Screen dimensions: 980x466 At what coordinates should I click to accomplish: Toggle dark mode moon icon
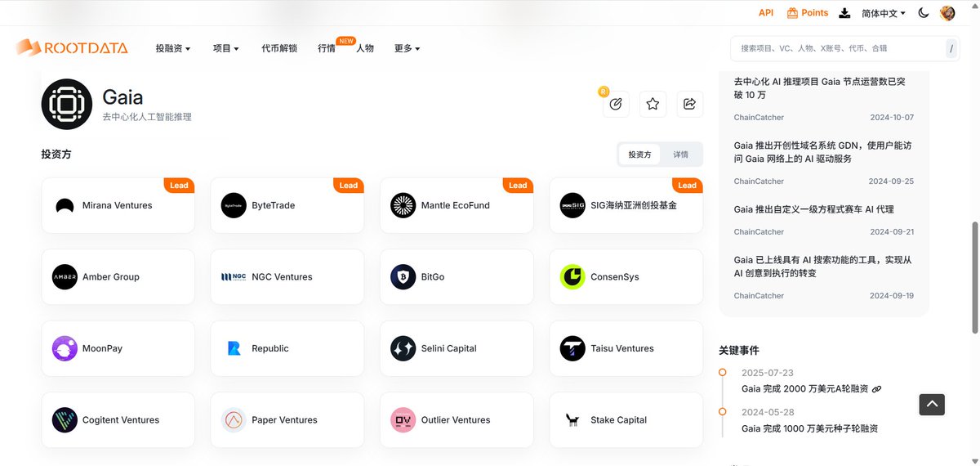pos(924,13)
